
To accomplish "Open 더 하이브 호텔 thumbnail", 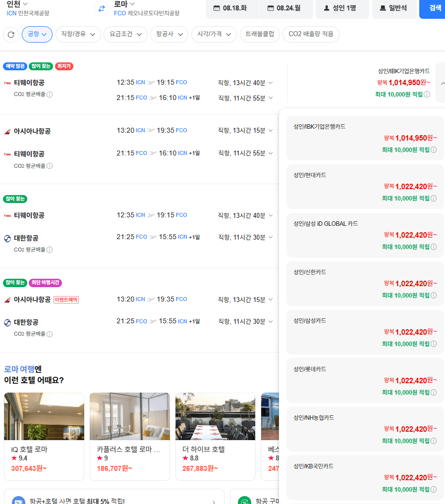I will (215, 416).
